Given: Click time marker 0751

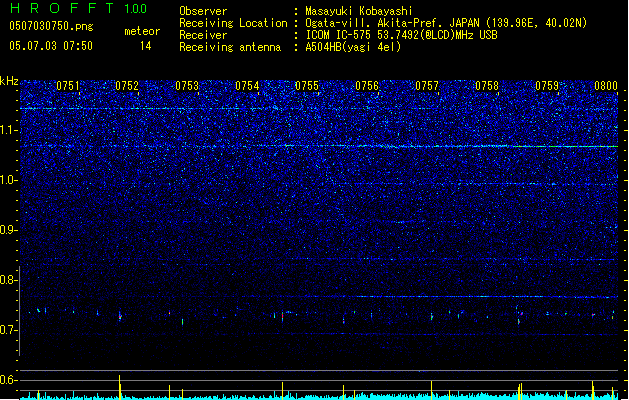Looking at the screenshot, I should (x=67, y=85).
